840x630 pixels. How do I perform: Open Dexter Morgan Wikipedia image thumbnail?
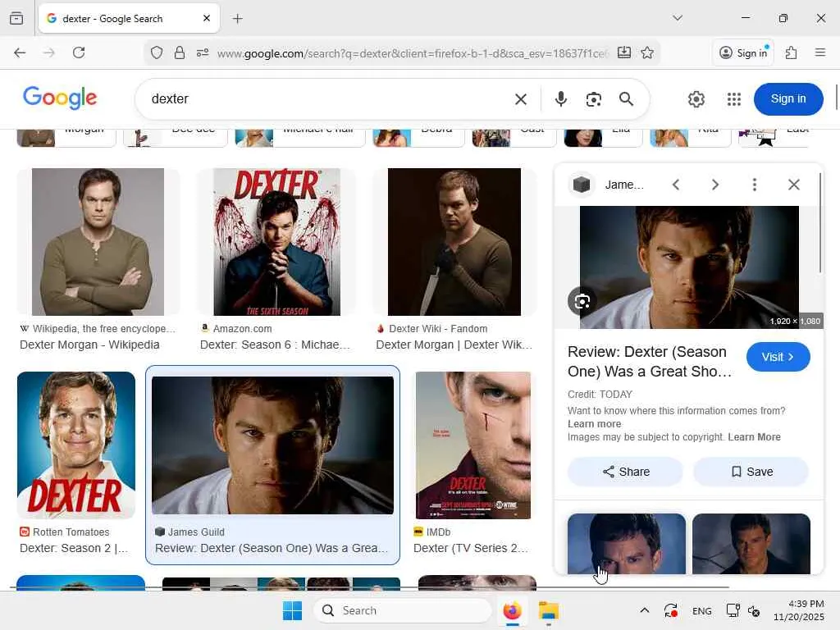[98, 242]
